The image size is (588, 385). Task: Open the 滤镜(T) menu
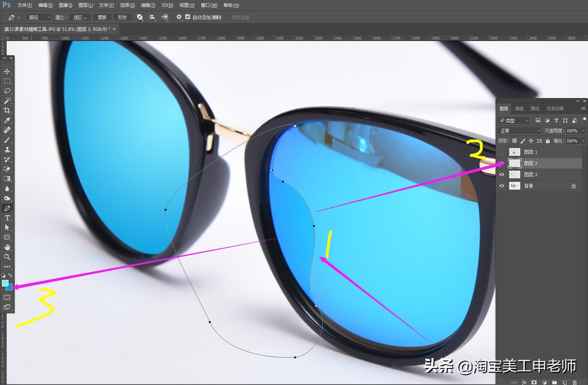[x=148, y=5]
